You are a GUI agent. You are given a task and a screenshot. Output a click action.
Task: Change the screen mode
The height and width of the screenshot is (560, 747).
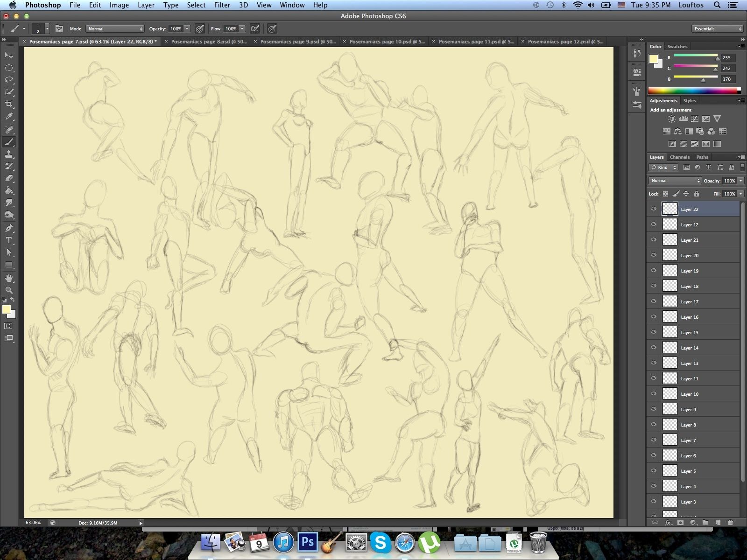tap(8, 338)
